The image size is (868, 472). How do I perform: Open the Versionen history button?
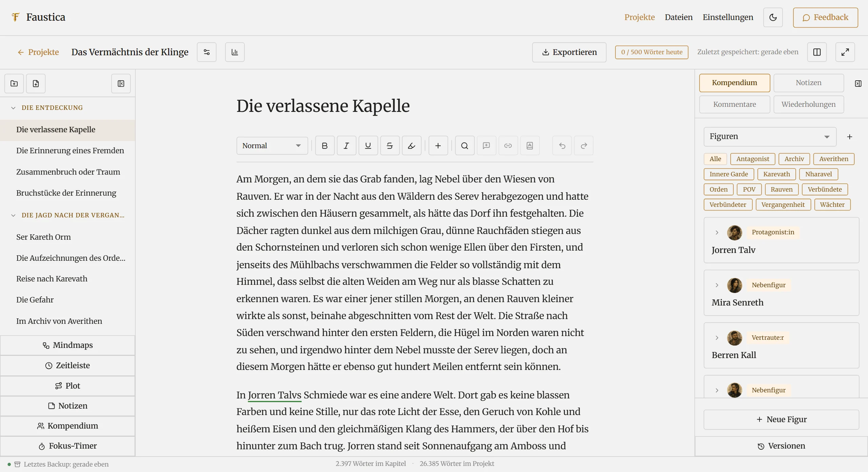782,446
